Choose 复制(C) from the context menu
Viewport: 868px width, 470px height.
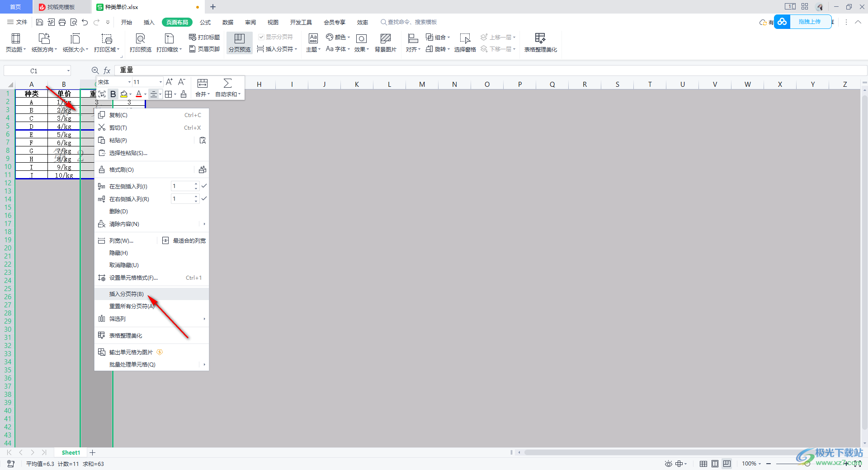[151, 115]
